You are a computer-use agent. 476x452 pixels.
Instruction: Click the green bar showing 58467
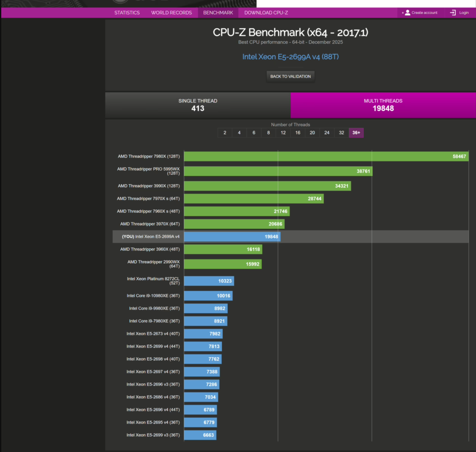(x=326, y=156)
